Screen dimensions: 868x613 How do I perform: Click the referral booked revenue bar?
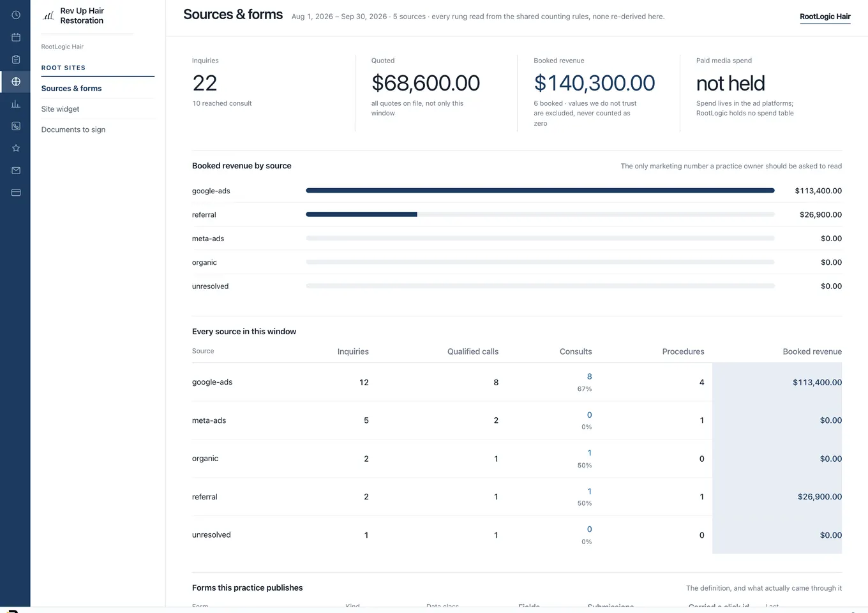361,214
